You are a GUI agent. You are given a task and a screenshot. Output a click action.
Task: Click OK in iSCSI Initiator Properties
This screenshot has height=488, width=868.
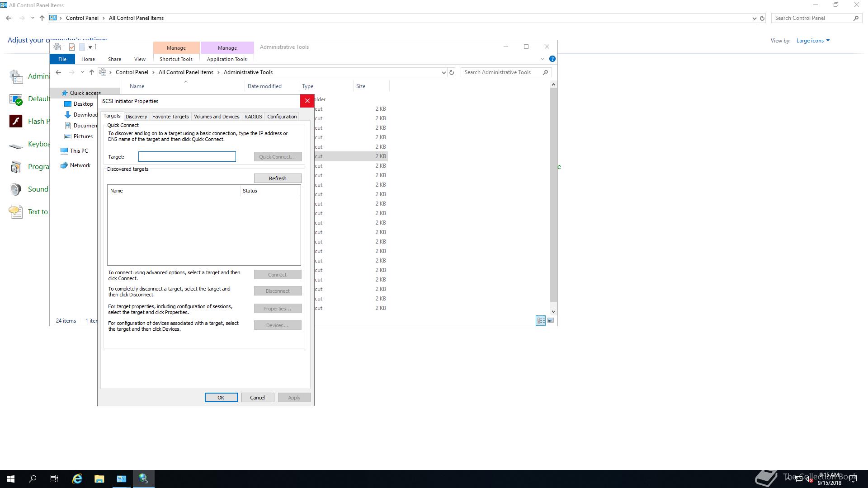click(221, 398)
